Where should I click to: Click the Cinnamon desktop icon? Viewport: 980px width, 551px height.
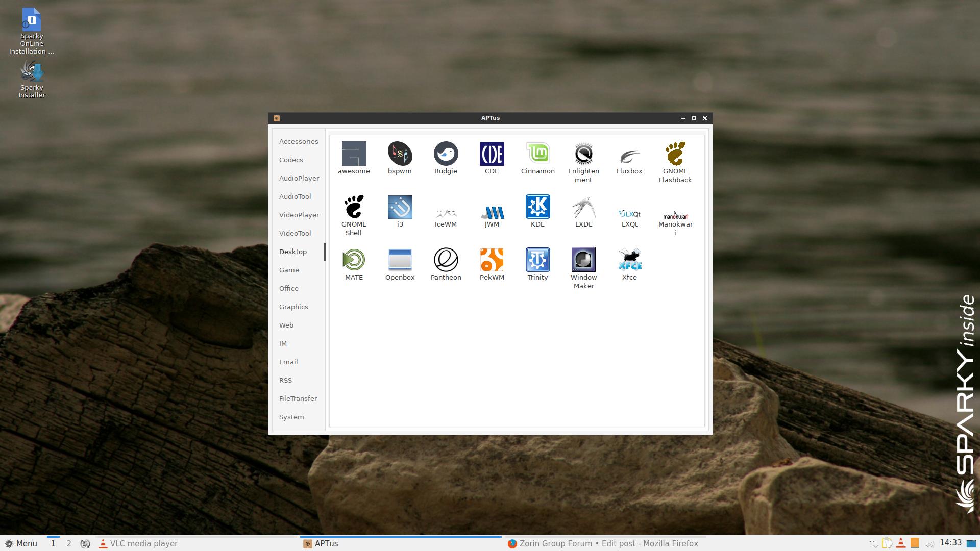click(x=537, y=154)
